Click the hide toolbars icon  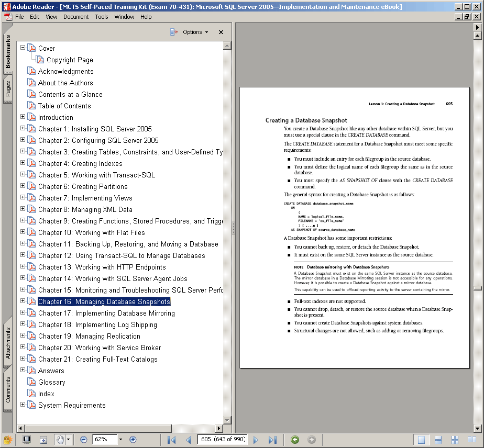coord(43,440)
